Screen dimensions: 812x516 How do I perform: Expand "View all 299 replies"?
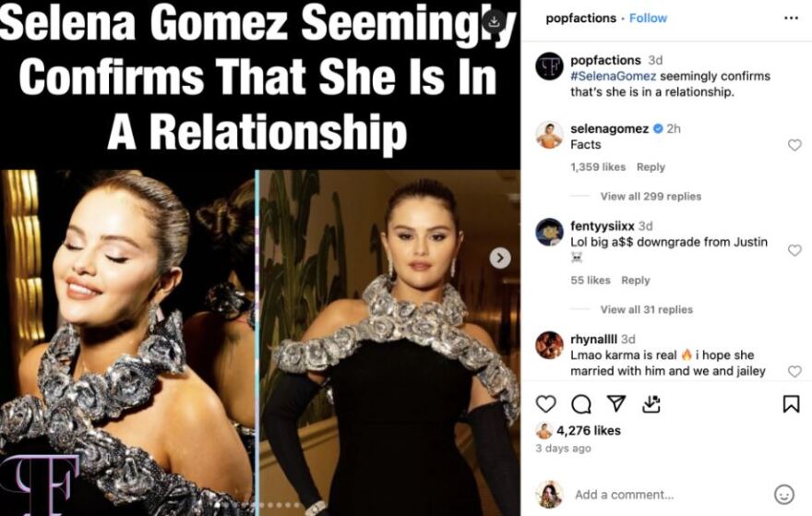tap(651, 197)
